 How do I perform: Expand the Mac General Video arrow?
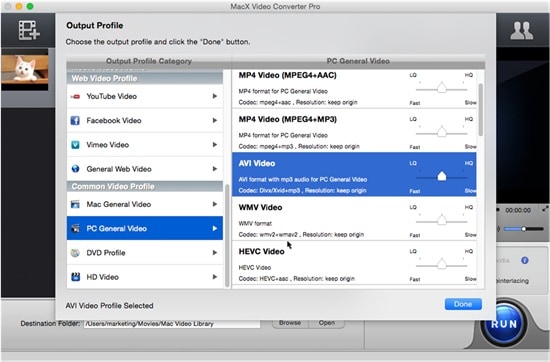point(215,204)
